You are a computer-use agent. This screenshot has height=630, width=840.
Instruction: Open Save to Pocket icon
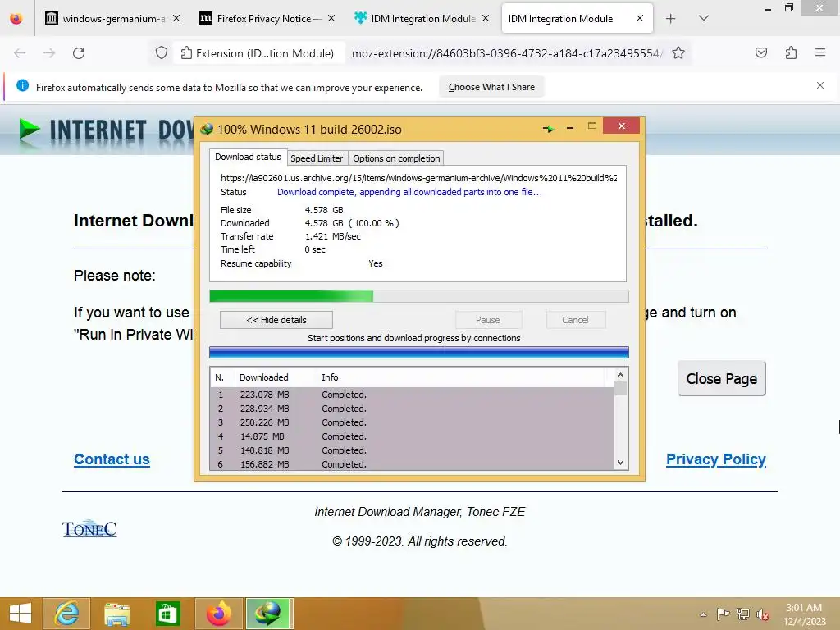[x=760, y=53]
